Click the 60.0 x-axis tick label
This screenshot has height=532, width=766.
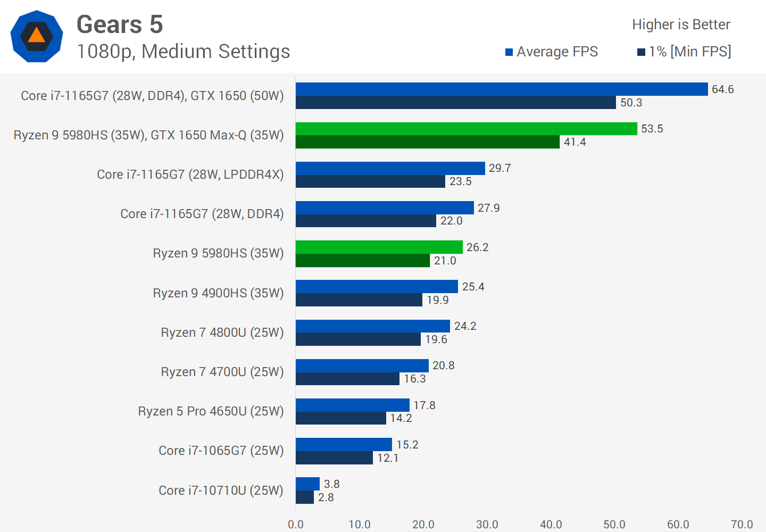678,524
